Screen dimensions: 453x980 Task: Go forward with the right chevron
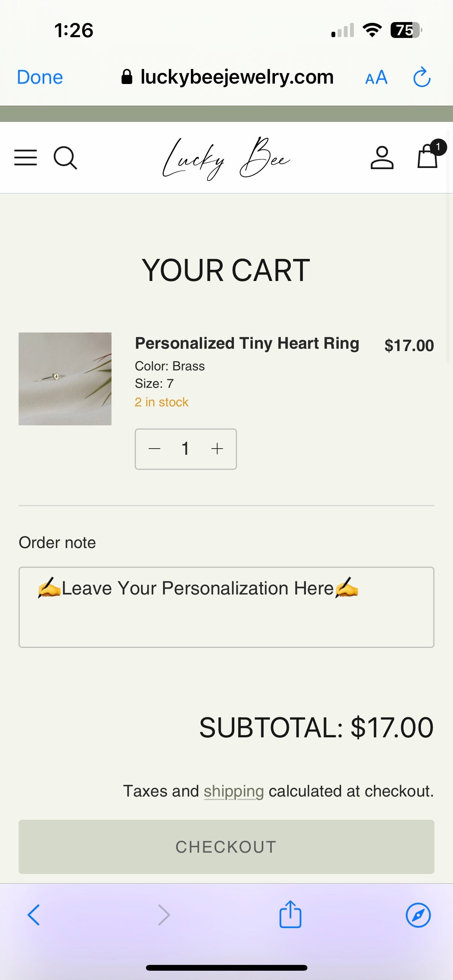164,915
